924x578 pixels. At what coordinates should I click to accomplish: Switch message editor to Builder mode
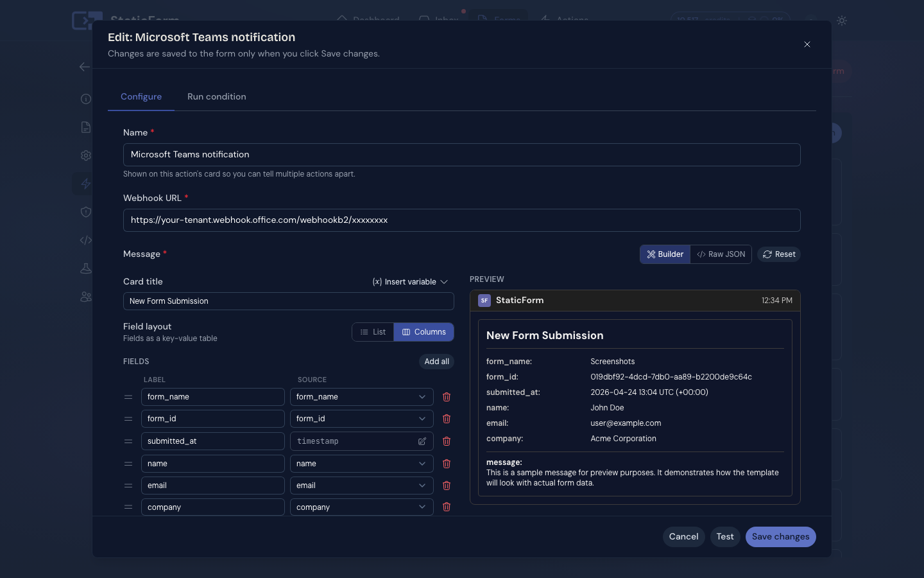click(x=665, y=254)
